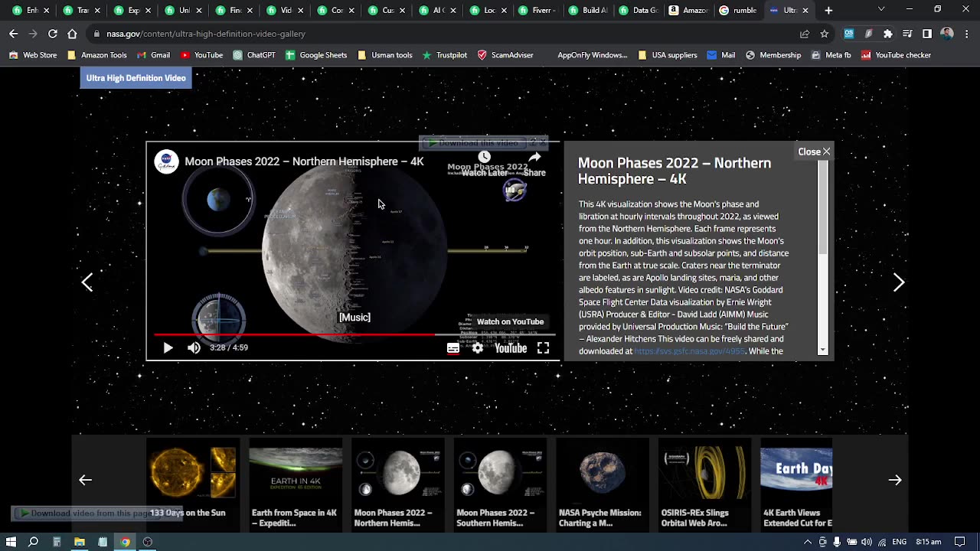Click the video progress bar
Screen dimensions: 980x551
point(354,334)
